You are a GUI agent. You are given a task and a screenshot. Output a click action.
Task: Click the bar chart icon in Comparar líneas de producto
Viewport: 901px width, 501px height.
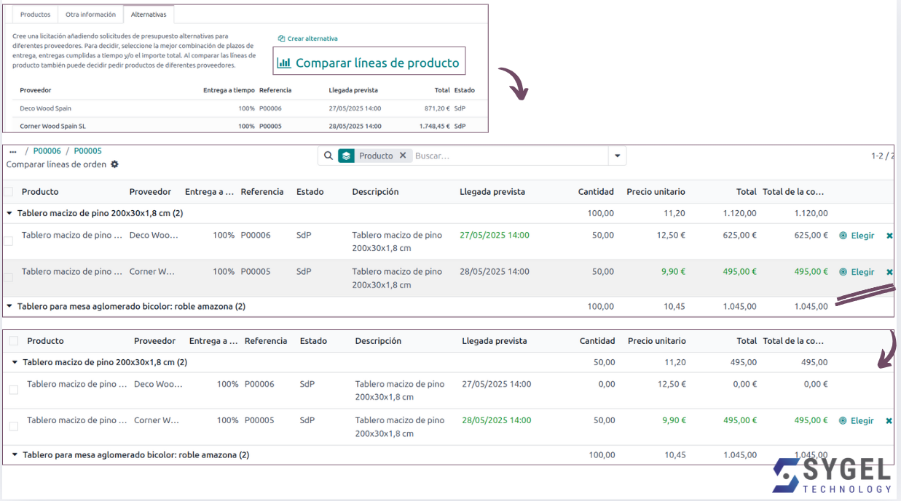coord(284,63)
